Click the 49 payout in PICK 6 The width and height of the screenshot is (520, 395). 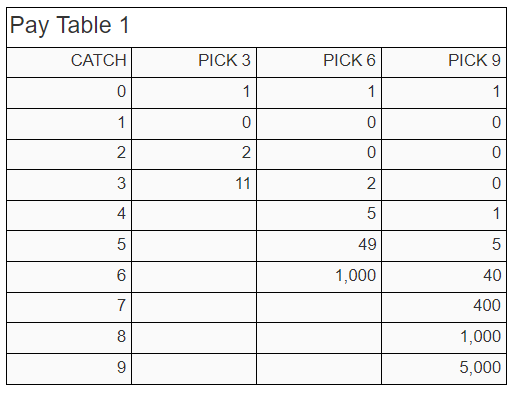click(367, 244)
